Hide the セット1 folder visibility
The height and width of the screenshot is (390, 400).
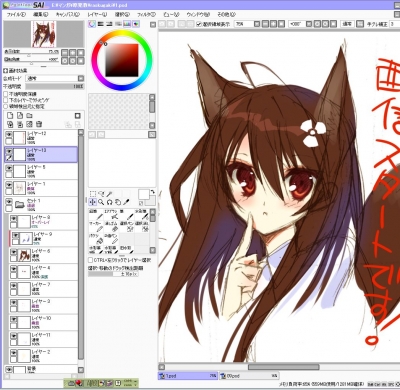pyautogui.click(x=9, y=201)
